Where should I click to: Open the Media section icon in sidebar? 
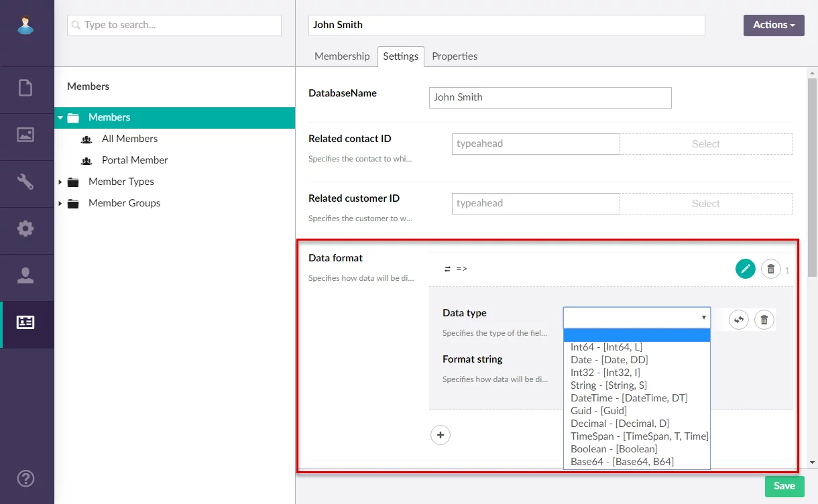click(x=25, y=135)
